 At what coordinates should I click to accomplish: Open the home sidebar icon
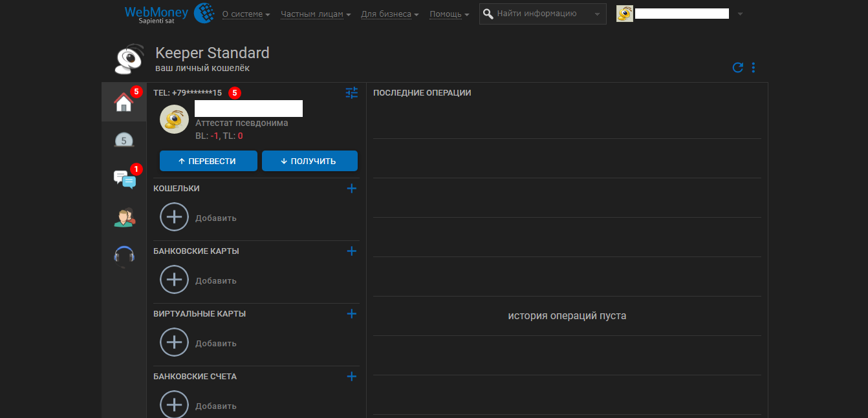pos(124,102)
